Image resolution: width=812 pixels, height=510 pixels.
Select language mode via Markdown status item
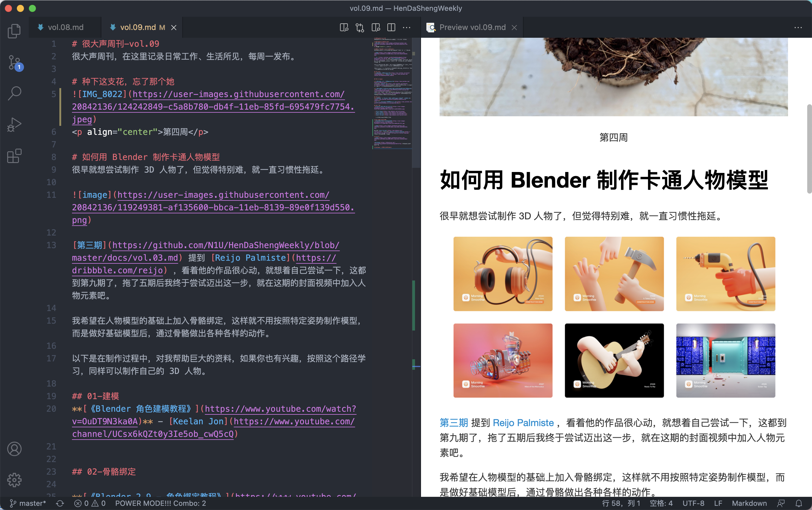tap(749, 503)
